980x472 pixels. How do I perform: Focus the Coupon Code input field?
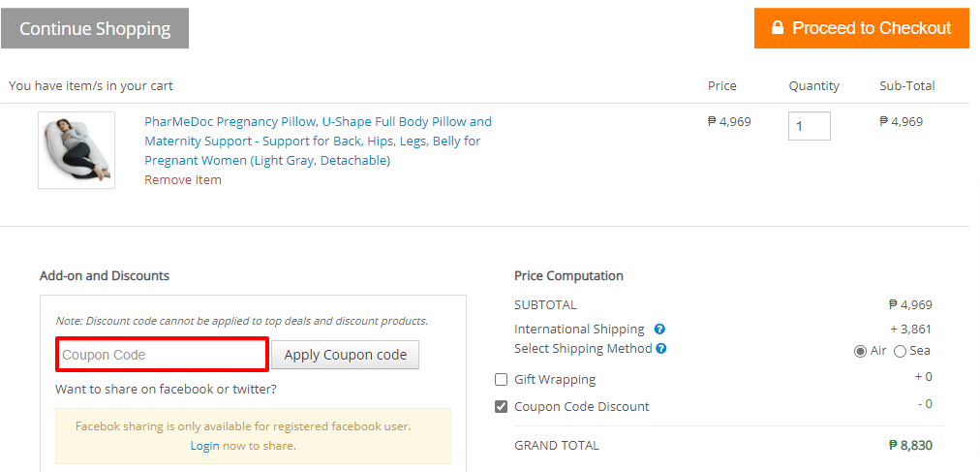[x=163, y=355]
